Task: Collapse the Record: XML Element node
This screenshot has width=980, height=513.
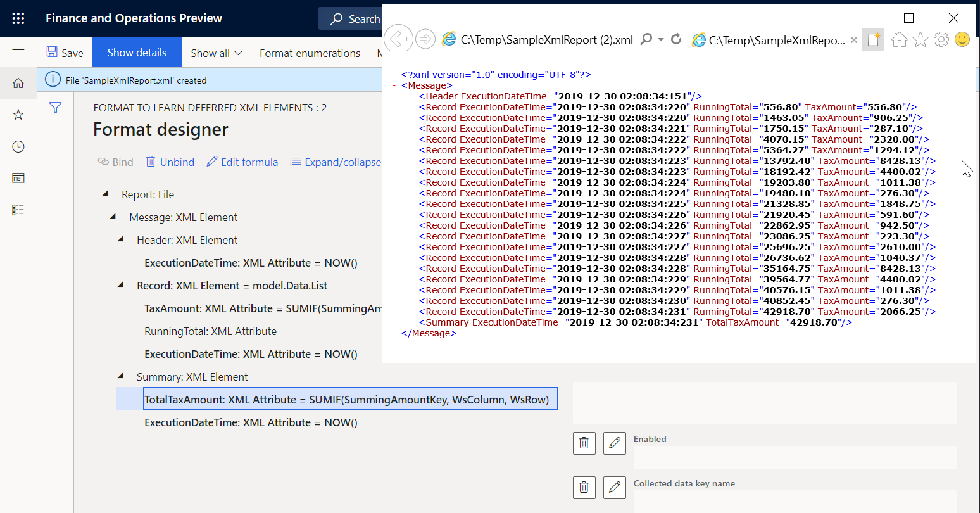Action: (x=120, y=285)
